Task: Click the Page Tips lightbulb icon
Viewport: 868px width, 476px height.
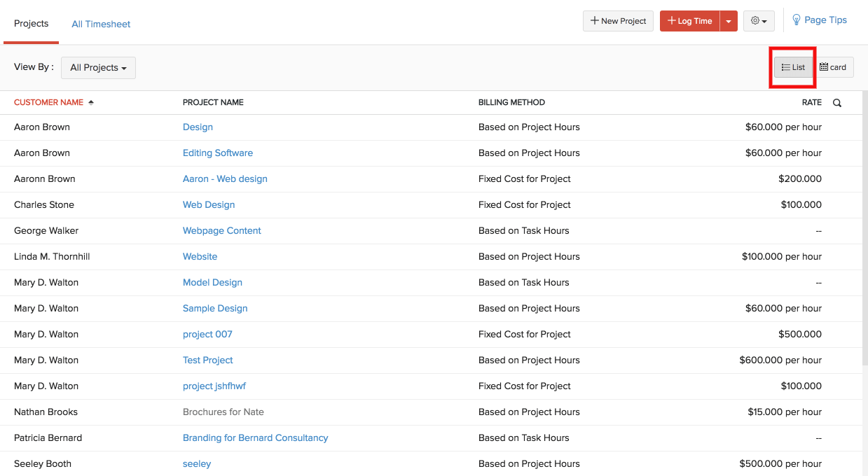Action: tap(797, 20)
